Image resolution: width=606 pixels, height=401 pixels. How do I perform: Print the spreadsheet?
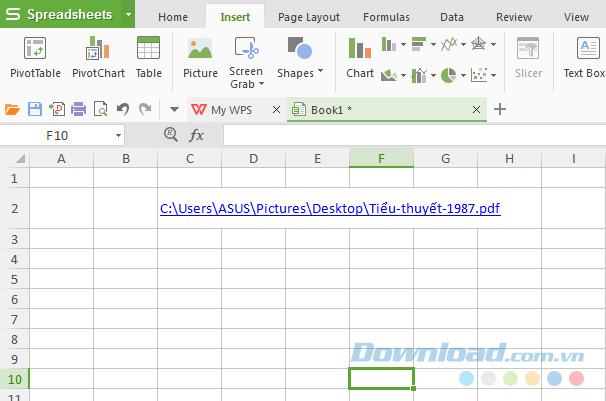(x=78, y=109)
